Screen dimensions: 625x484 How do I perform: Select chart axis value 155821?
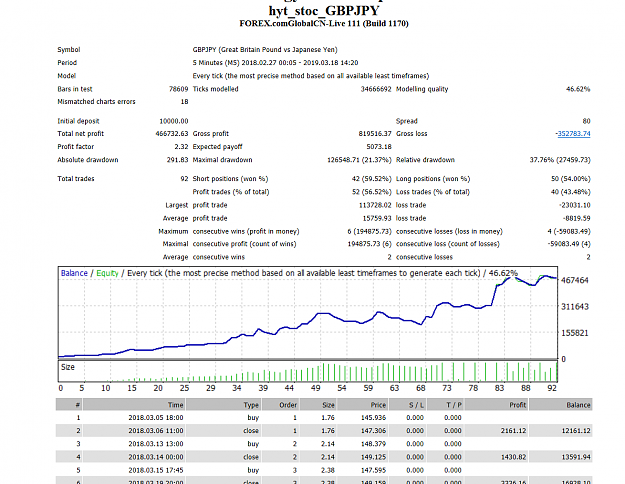(575, 333)
